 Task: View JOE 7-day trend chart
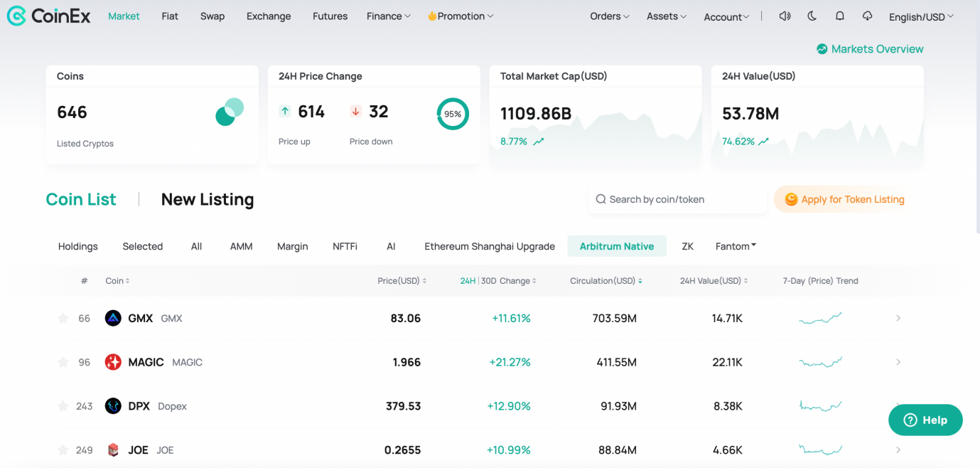pos(820,450)
